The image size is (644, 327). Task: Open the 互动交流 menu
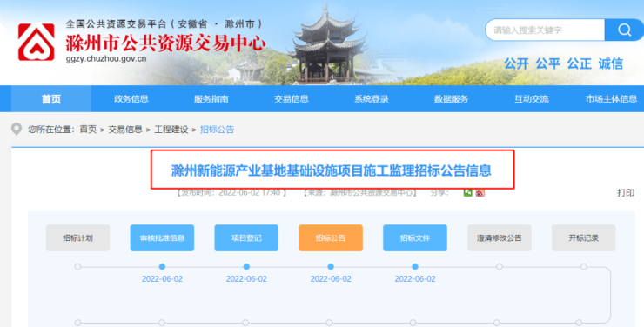click(531, 99)
